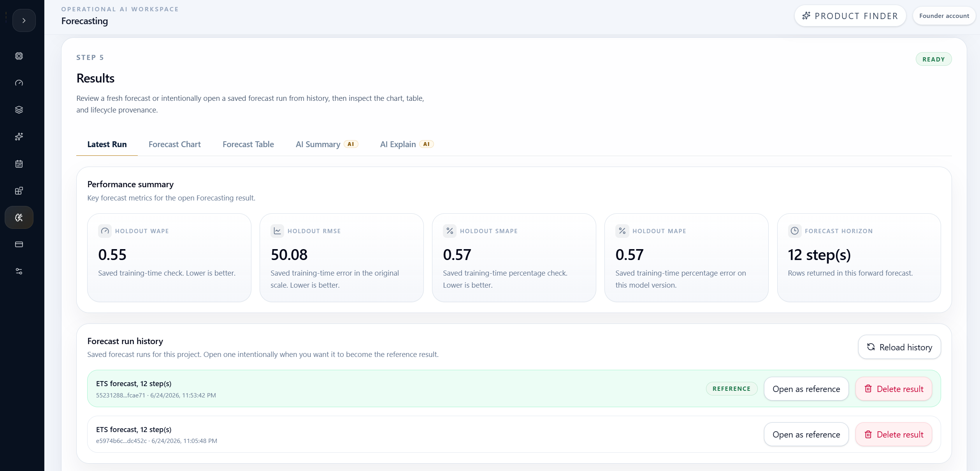
Task: Click the Forecasting page title
Action: point(84,21)
